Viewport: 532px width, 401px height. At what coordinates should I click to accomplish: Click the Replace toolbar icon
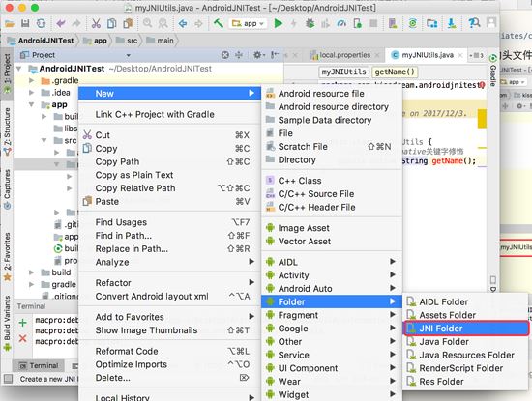163,23
